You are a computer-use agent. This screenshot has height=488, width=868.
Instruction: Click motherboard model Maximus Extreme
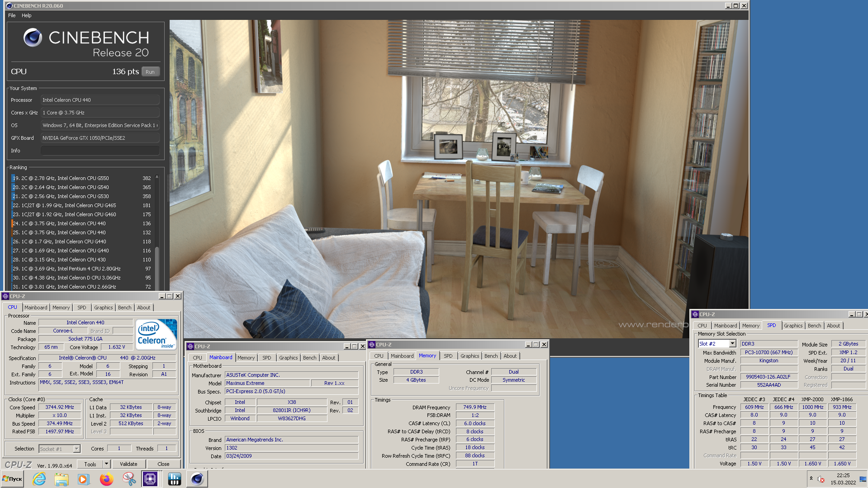pyautogui.click(x=267, y=383)
